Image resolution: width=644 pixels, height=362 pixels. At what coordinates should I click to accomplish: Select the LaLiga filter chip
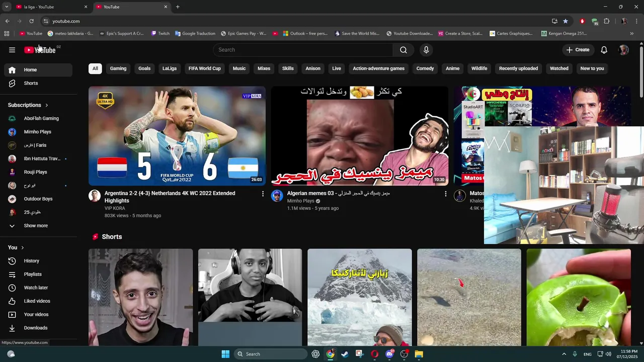click(170, 68)
